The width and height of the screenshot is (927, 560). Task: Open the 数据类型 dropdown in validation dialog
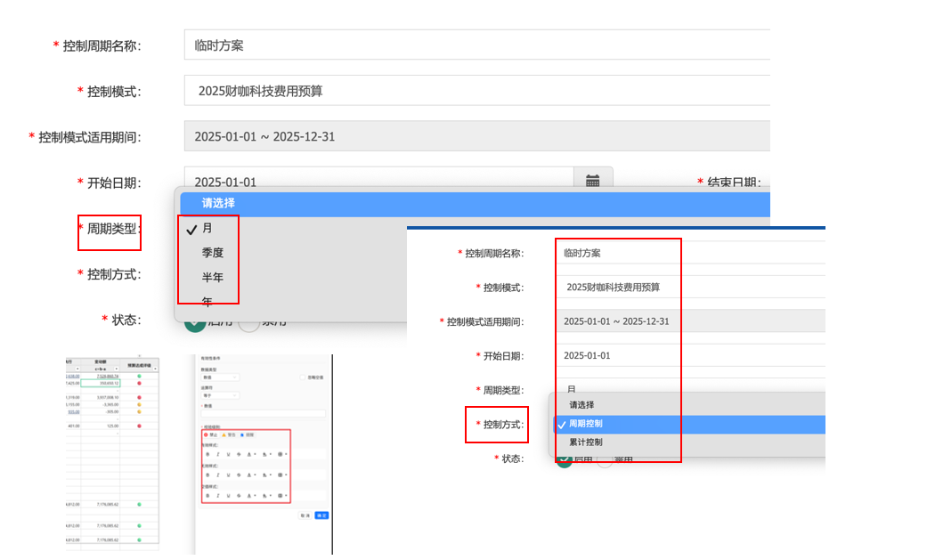tap(220, 377)
